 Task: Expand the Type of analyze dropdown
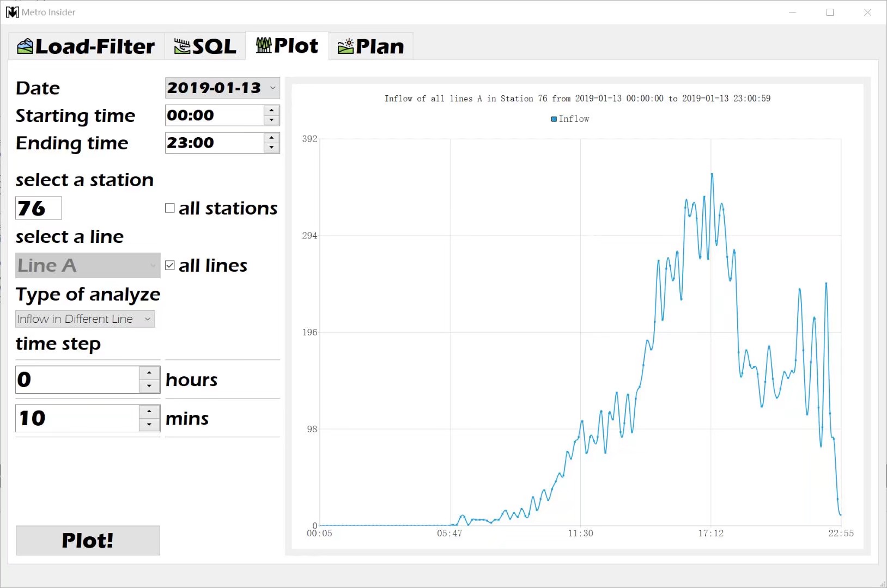pyautogui.click(x=147, y=319)
